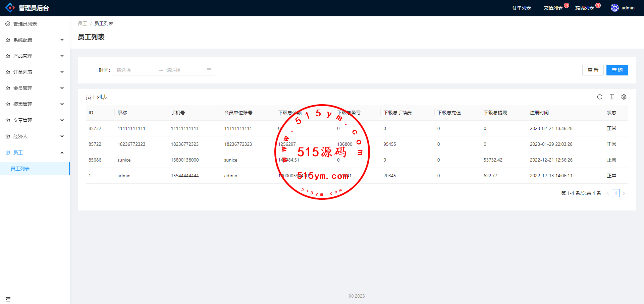This screenshot has width=644, height=304.
Task: Expand the 会员管理 menu section
Action: pos(35,88)
